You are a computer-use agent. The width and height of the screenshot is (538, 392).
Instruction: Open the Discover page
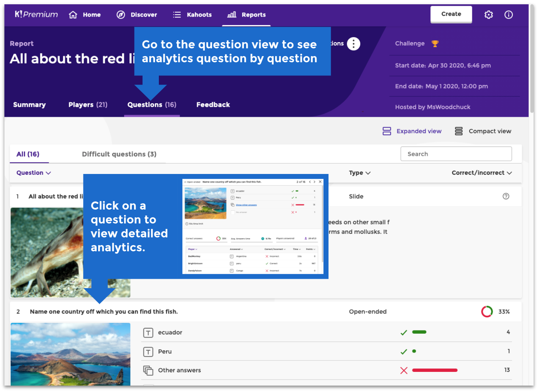pos(137,15)
